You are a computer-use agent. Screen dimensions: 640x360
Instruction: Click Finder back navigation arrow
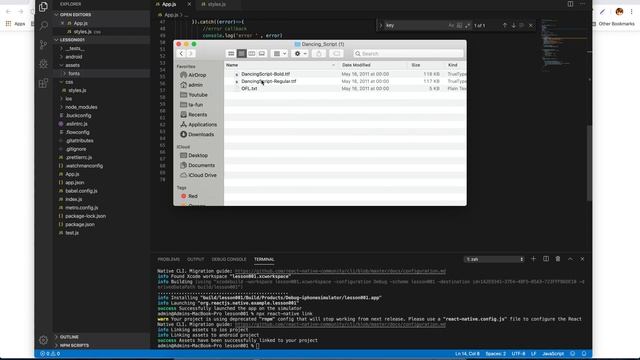tap(181, 53)
